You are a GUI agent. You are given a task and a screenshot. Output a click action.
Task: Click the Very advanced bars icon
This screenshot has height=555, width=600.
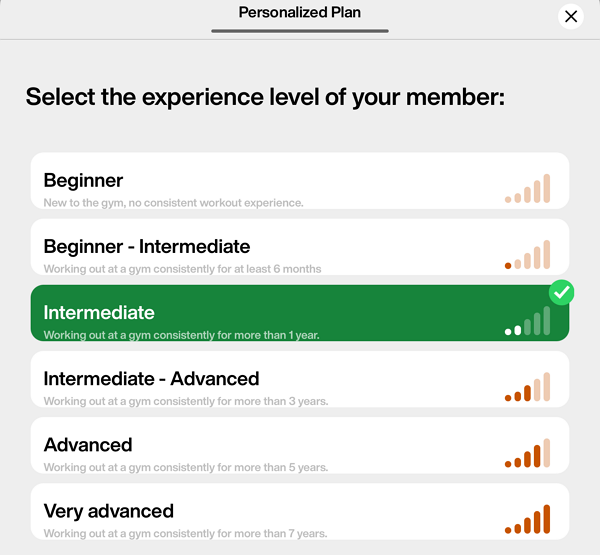pyautogui.click(x=528, y=519)
